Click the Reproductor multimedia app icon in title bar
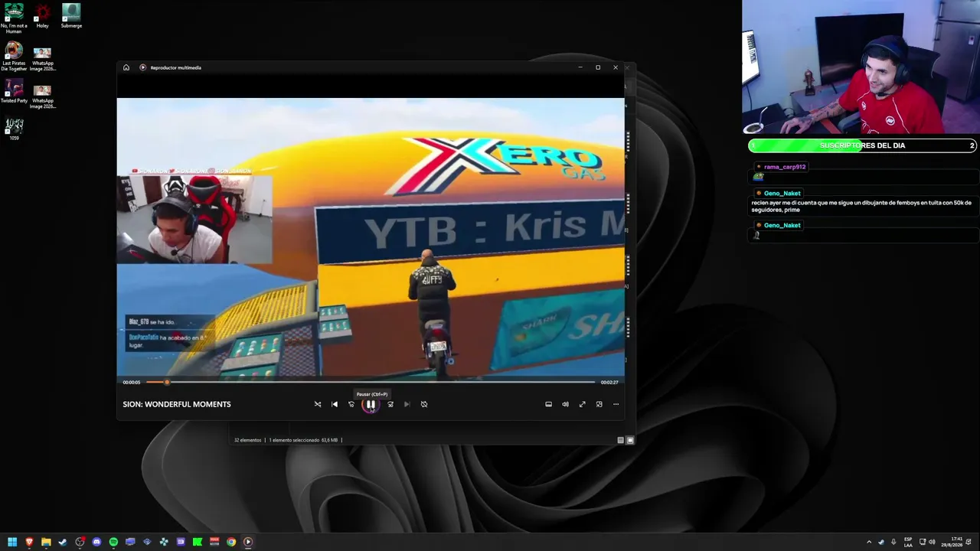Screen dimensions: 980x551 tap(142, 67)
